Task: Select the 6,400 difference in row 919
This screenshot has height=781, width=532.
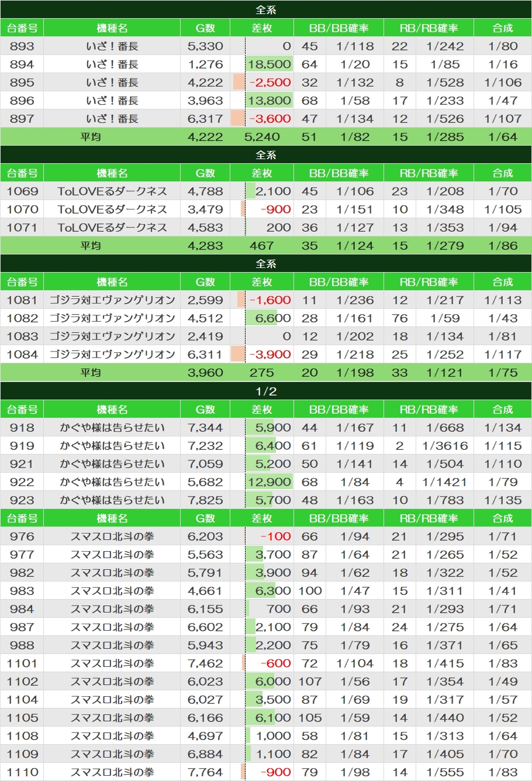Action: point(273,446)
